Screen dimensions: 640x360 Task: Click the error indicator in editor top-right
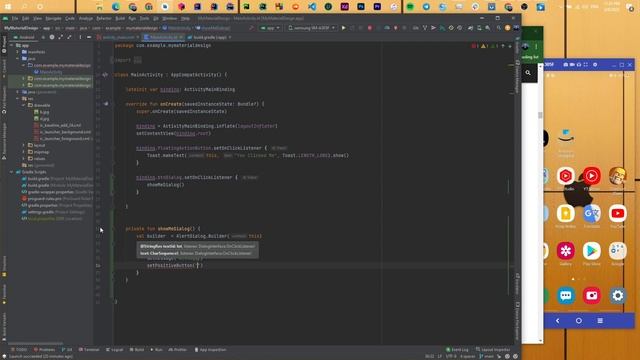point(475,46)
